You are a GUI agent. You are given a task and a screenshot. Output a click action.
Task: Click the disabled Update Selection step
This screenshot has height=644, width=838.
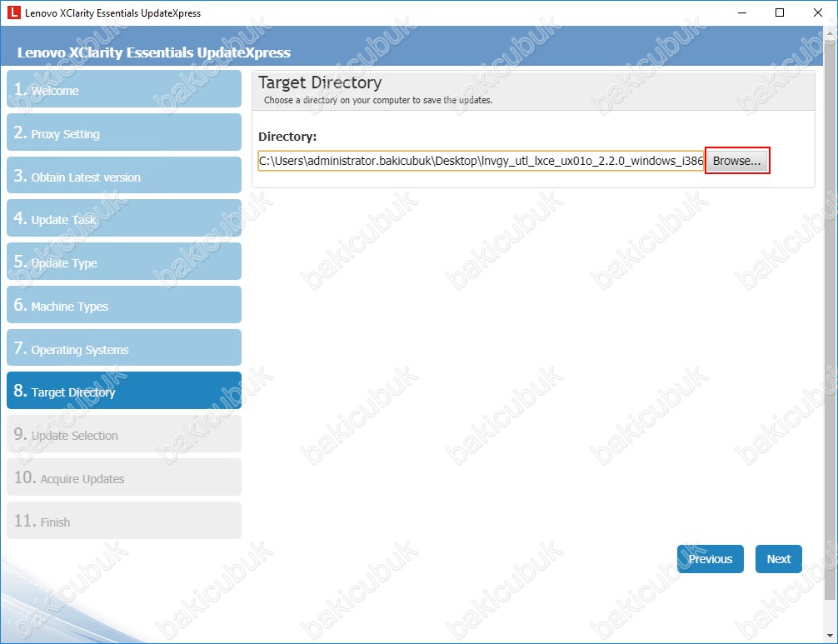tap(123, 435)
